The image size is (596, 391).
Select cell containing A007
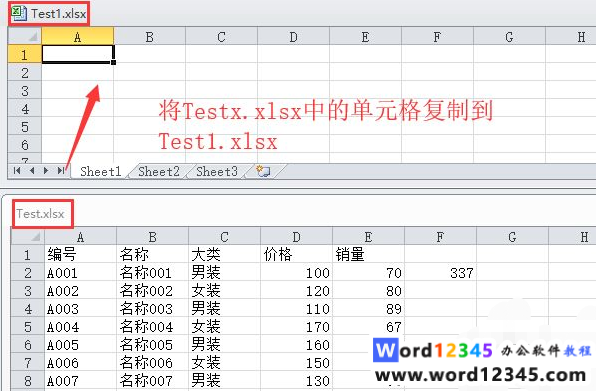click(x=80, y=381)
